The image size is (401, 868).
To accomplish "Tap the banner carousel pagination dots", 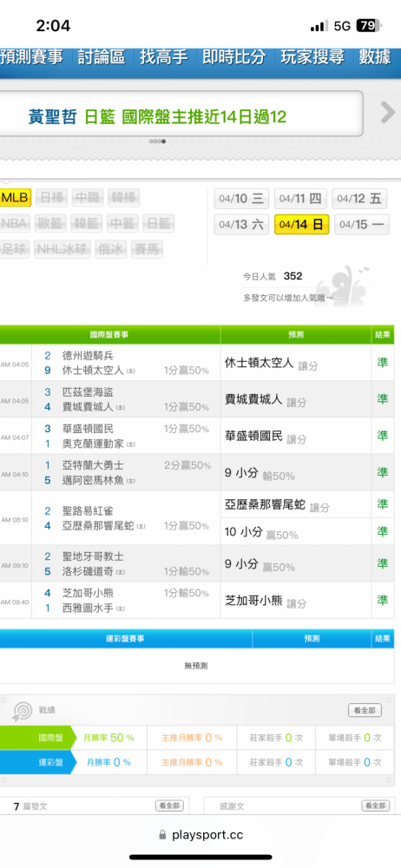I will pyautogui.click(x=158, y=141).
